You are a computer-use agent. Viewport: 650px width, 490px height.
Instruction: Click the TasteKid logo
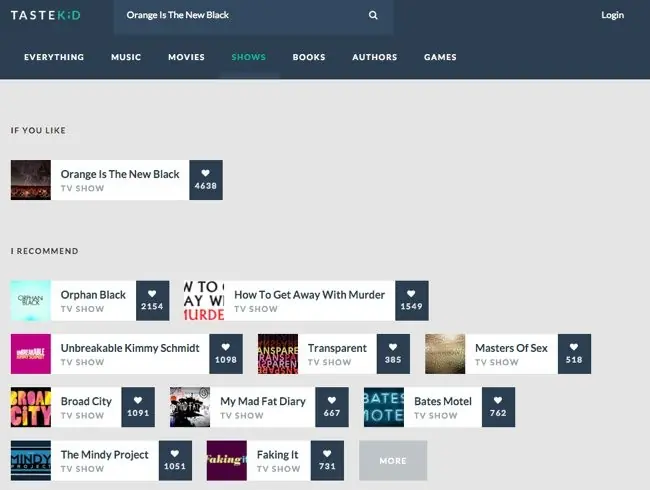46,15
